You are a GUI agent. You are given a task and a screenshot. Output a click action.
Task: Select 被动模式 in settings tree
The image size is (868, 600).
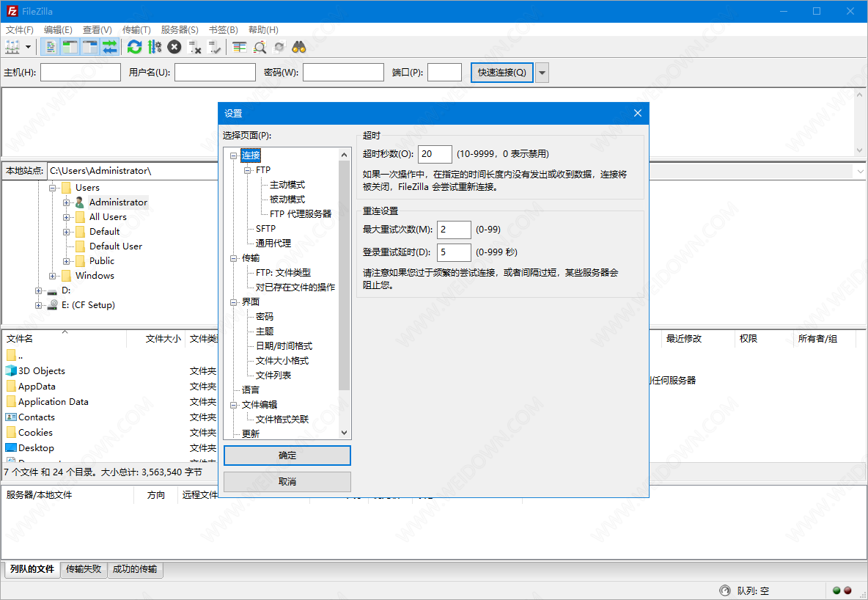pyautogui.click(x=287, y=199)
